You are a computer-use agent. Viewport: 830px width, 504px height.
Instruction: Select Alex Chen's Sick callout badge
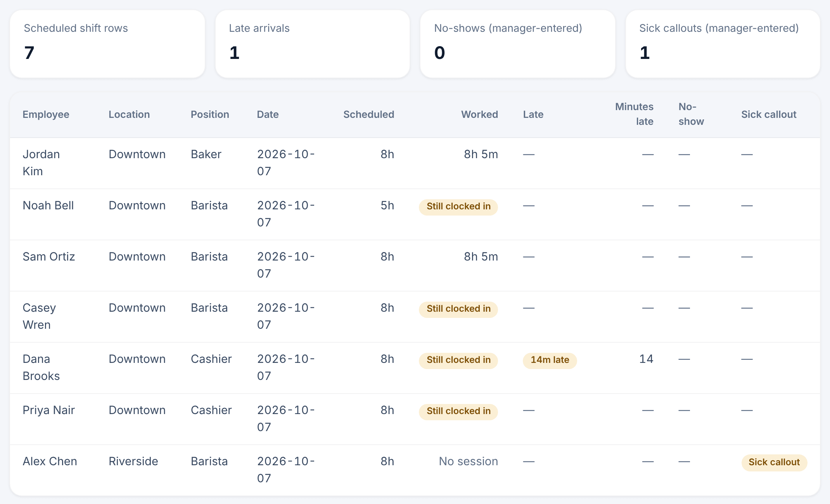coord(774,463)
